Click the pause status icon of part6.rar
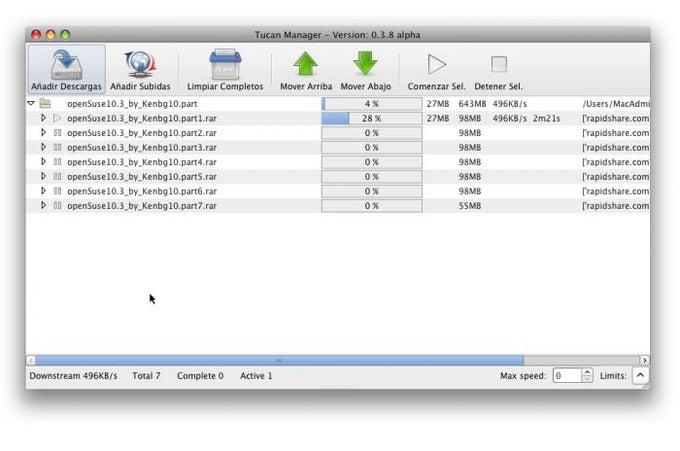Image resolution: width=680 pixels, height=451 pixels. point(57,191)
